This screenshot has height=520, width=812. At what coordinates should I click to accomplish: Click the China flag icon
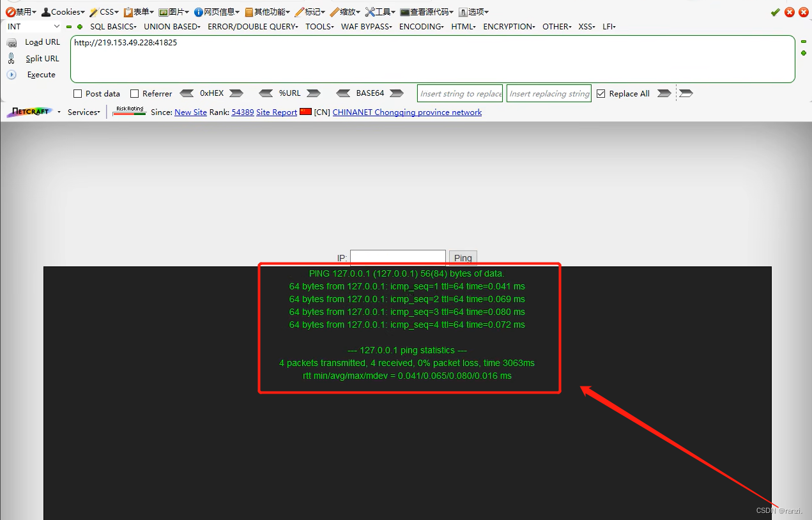(305, 112)
